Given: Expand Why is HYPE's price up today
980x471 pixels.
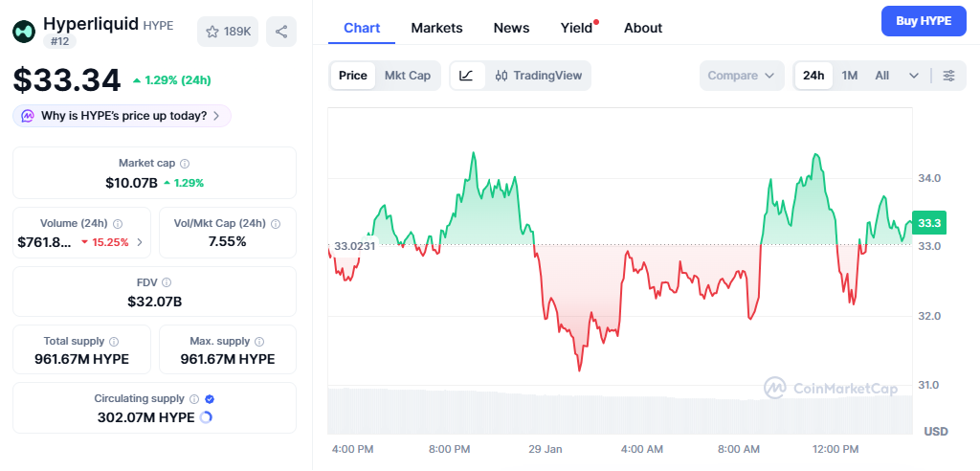Looking at the screenshot, I should [x=122, y=116].
